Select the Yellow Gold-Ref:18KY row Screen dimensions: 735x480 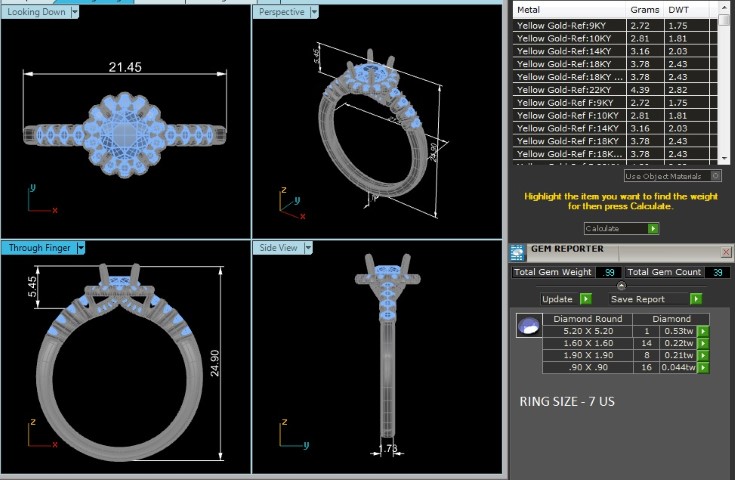coord(615,64)
